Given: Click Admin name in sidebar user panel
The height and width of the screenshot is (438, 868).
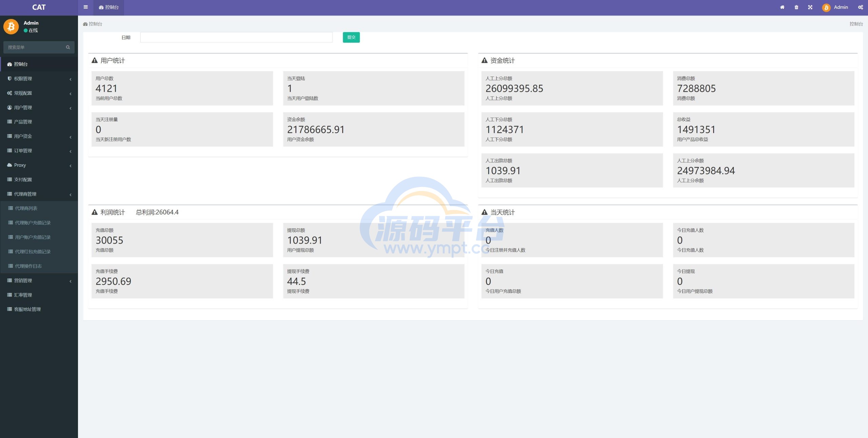Looking at the screenshot, I should [x=31, y=23].
